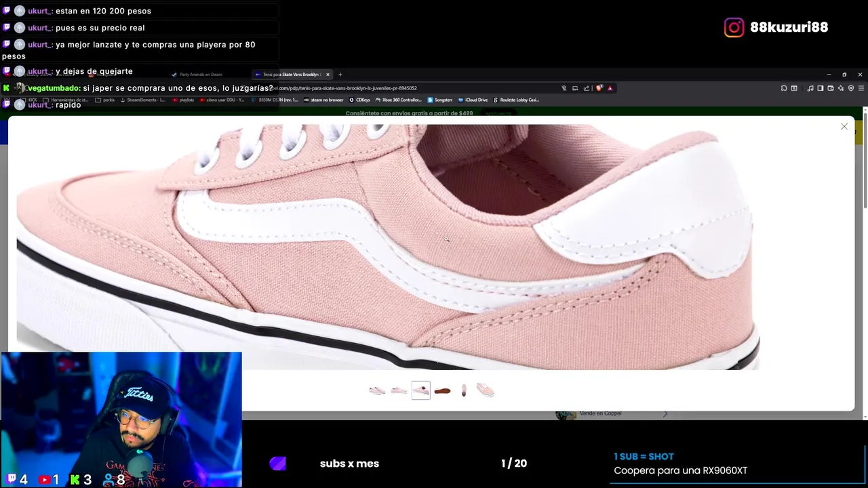Click the streamer webcam feed
Viewport: 868px width, 488px height.
click(121, 420)
